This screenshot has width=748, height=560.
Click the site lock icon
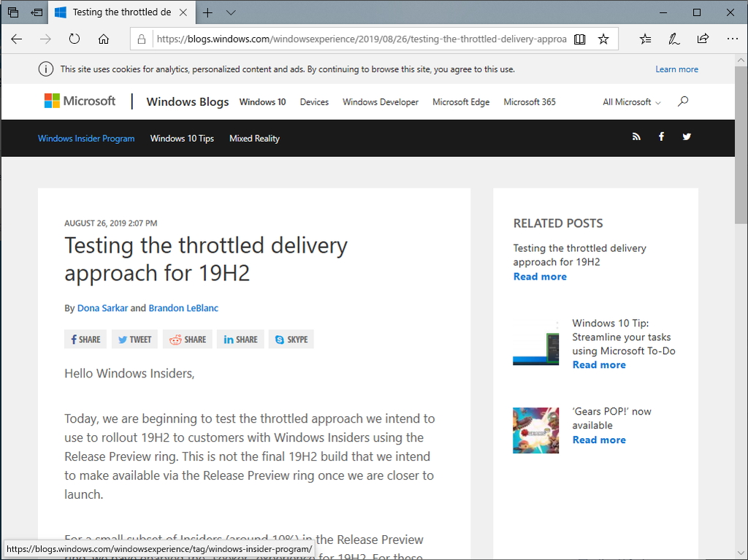(141, 39)
